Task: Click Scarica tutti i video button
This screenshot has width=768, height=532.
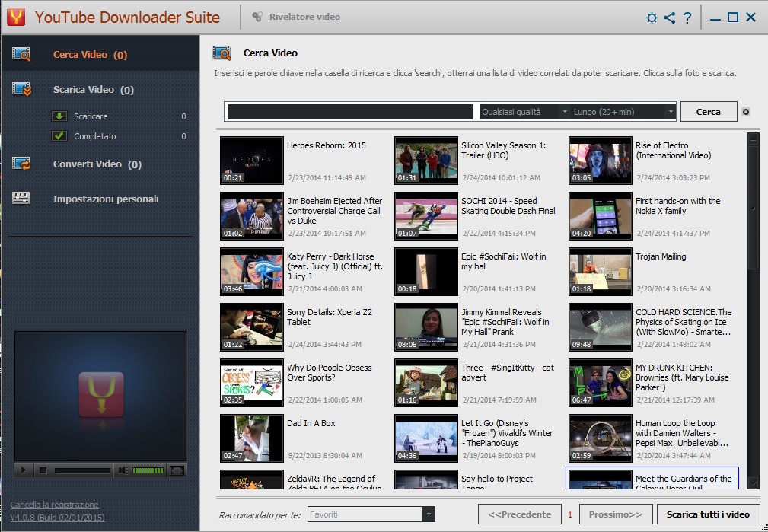Action: tap(708, 514)
